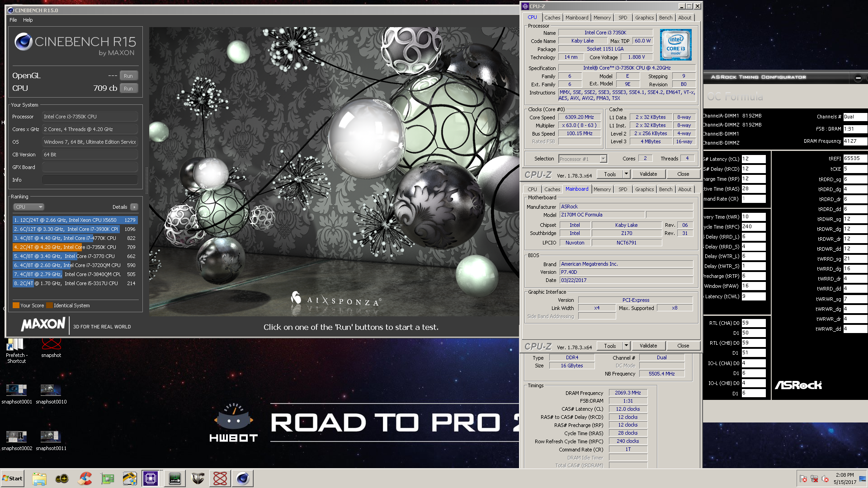Image resolution: width=868 pixels, height=488 pixels.
Task: Click Validate in second CPU-Z window
Action: pos(648,346)
